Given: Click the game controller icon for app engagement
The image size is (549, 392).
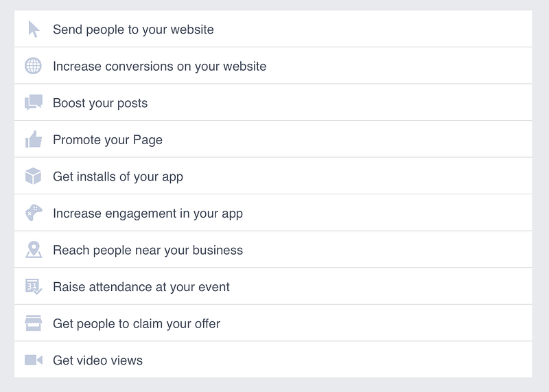Looking at the screenshot, I should (34, 213).
